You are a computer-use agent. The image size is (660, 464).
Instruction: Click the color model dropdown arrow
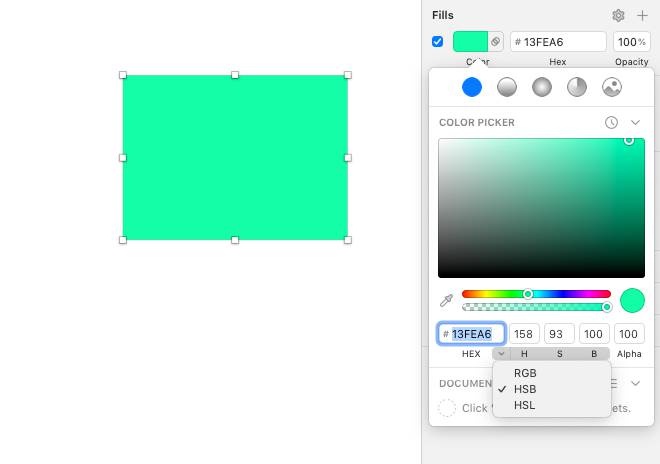tap(501, 354)
